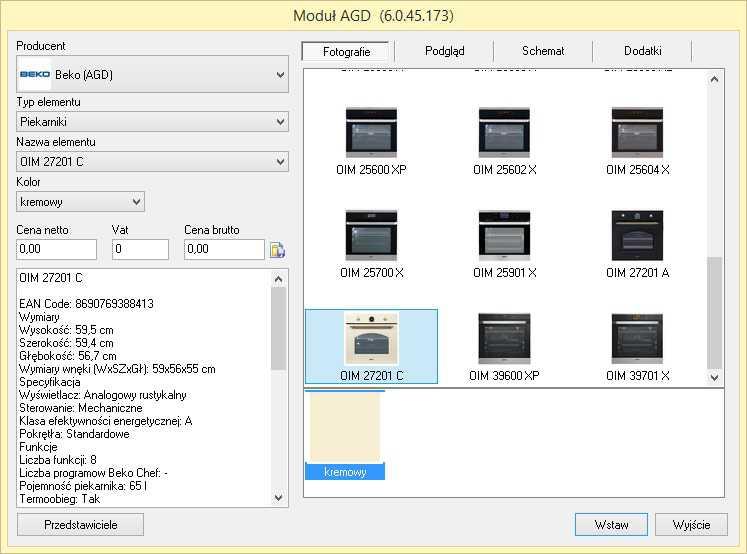
Task: Click the Liczba funkcji: 8 line
Action: tap(58, 460)
